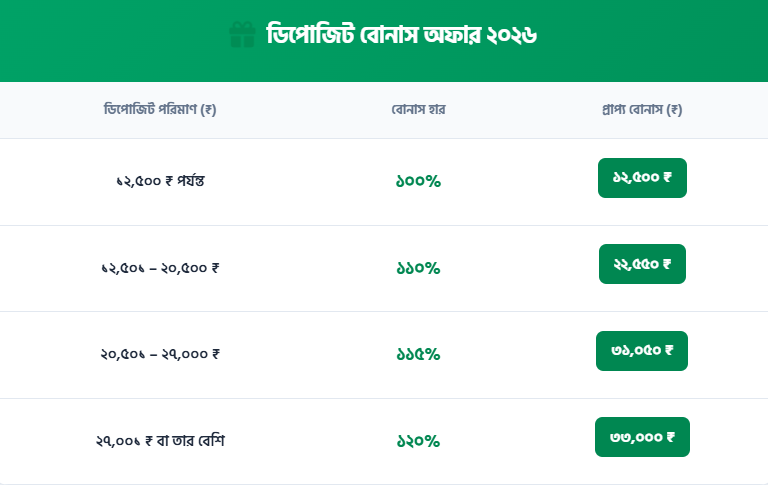Viewport: 768px width, 485px height.
Task: Click the বোনাস হার column header
Action: (x=418, y=109)
